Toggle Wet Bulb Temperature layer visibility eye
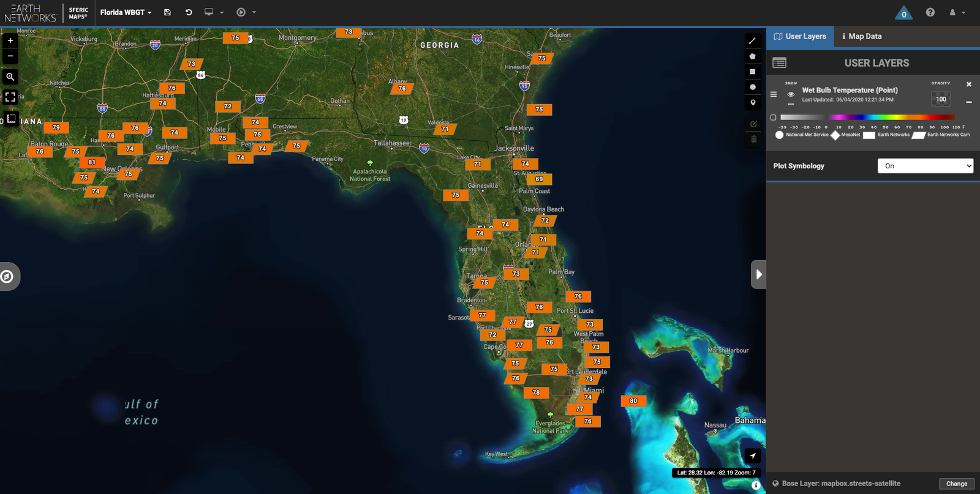 [x=791, y=94]
